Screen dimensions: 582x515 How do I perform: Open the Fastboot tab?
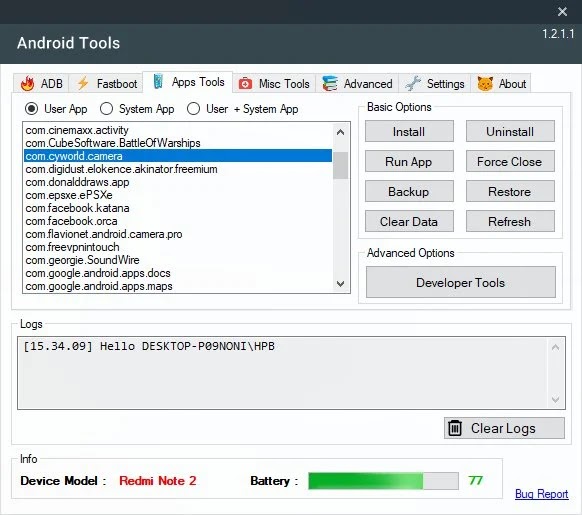[106, 84]
